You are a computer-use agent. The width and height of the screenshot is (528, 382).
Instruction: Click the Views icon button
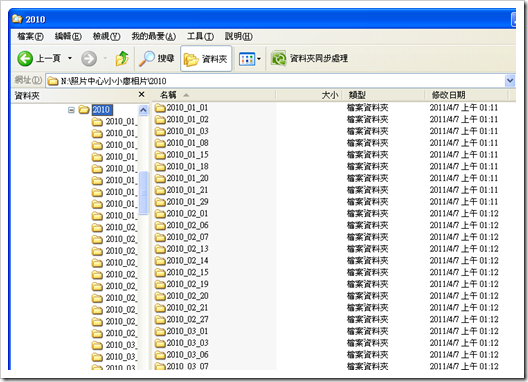click(x=247, y=59)
